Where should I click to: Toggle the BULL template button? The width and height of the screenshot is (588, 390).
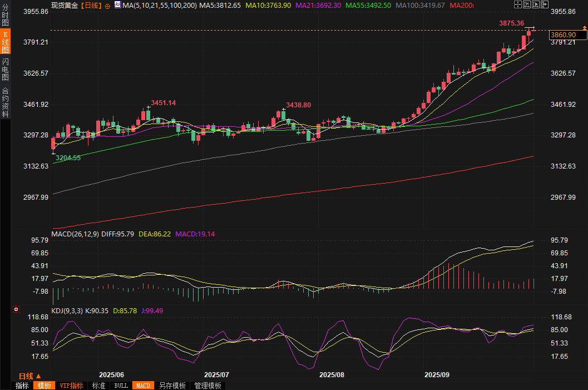coord(121,386)
